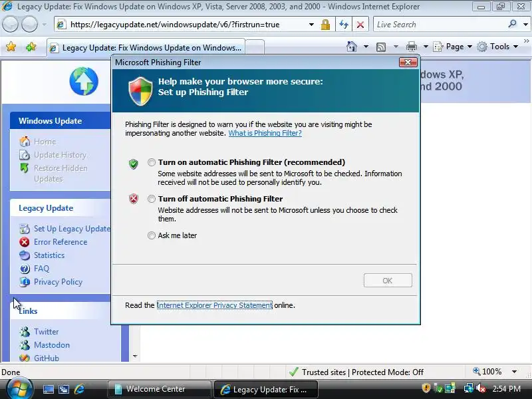Screen dimensions: 532x399
Task: Close the Microsoft Phishing Filter dialog
Action: (x=408, y=62)
